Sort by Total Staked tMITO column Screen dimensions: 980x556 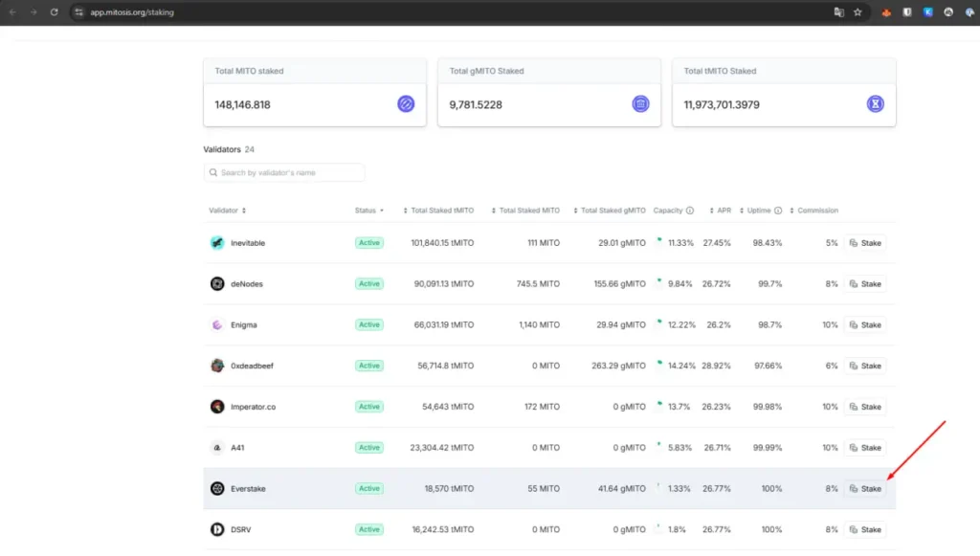(438, 211)
